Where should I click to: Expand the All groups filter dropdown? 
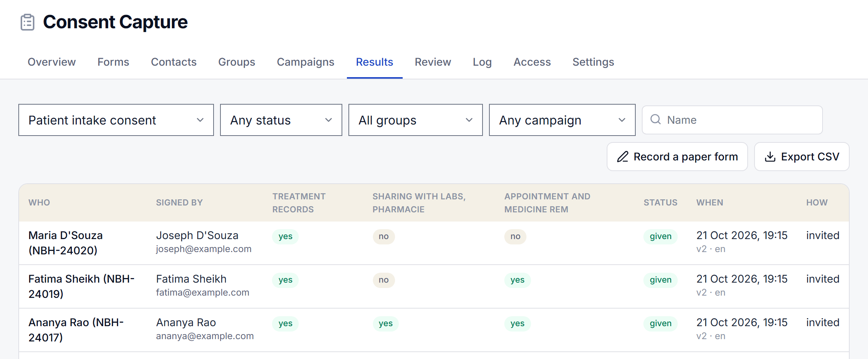click(x=416, y=120)
